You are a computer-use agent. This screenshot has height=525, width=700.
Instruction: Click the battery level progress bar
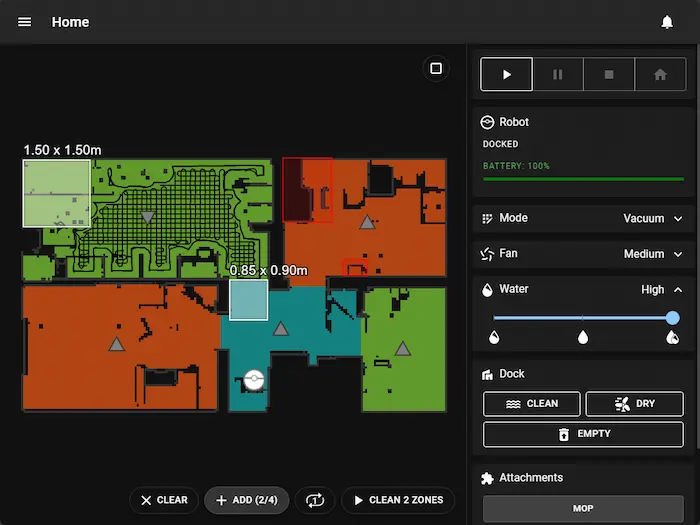tap(583, 179)
